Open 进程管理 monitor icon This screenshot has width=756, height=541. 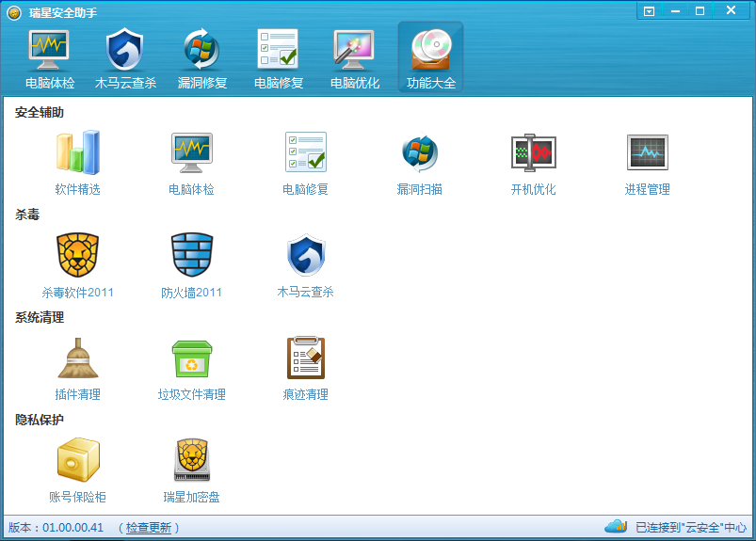[647, 152]
